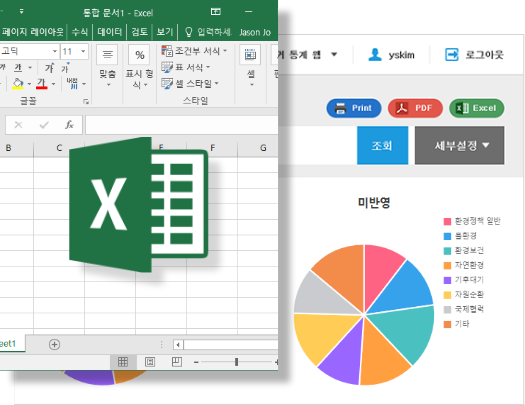Screen dimensions: 525x405
Task: Click the zoom slider handle
Action: pyautogui.click(x=236, y=361)
